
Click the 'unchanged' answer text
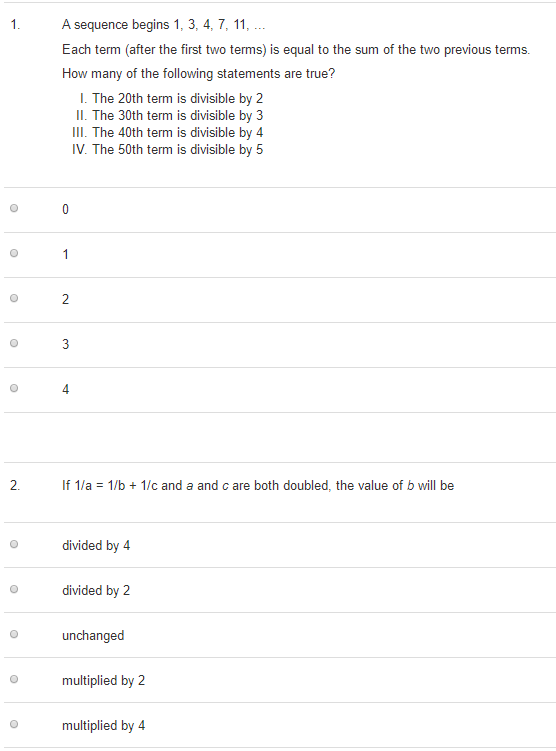[x=93, y=636]
